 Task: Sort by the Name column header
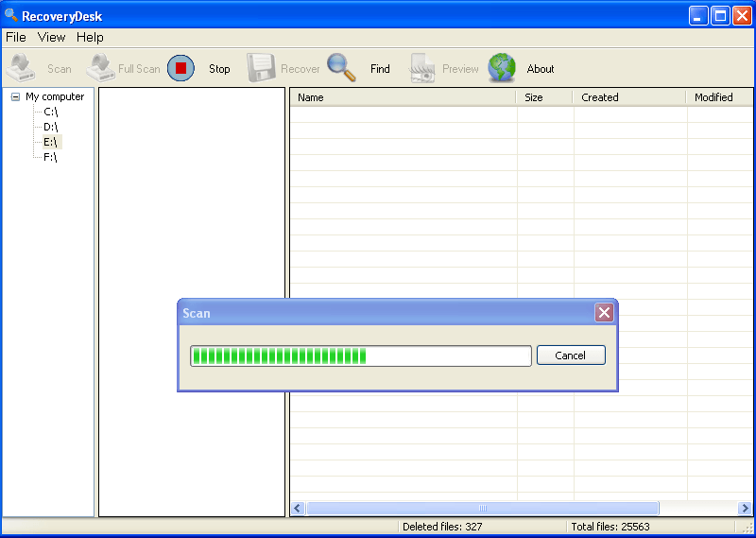click(x=403, y=97)
